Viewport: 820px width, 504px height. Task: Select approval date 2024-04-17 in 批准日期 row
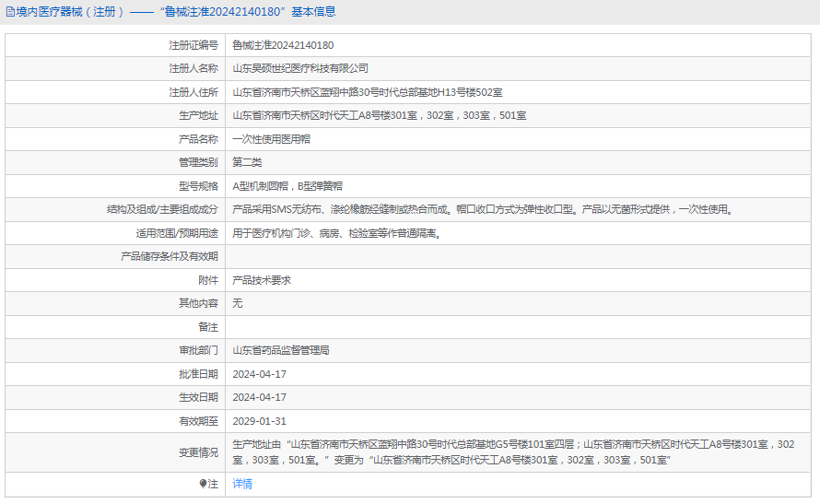point(260,374)
